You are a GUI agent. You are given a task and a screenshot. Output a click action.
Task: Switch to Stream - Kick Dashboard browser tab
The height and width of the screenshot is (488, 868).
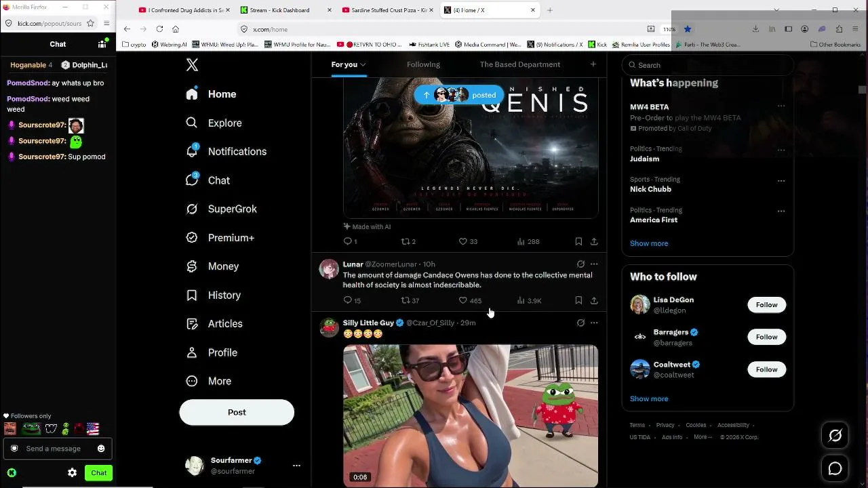click(x=284, y=10)
